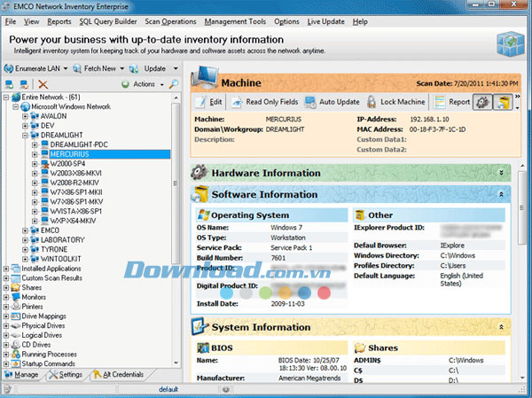
Task: Expand the MERCURIUS machine node
Action: click(x=35, y=154)
